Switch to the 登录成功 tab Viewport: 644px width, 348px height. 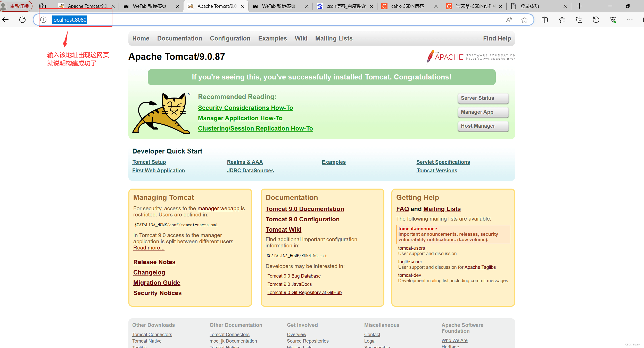click(x=530, y=6)
